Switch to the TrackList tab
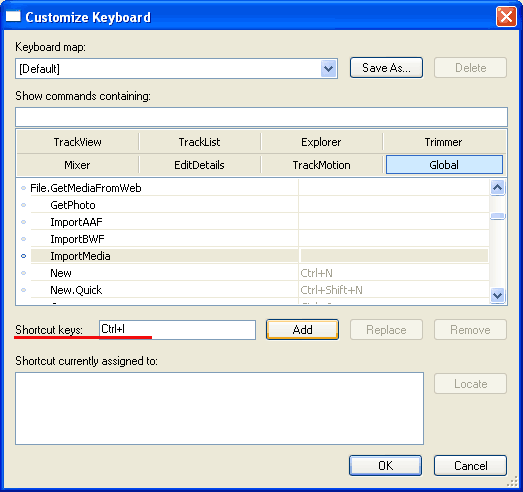 click(x=199, y=142)
